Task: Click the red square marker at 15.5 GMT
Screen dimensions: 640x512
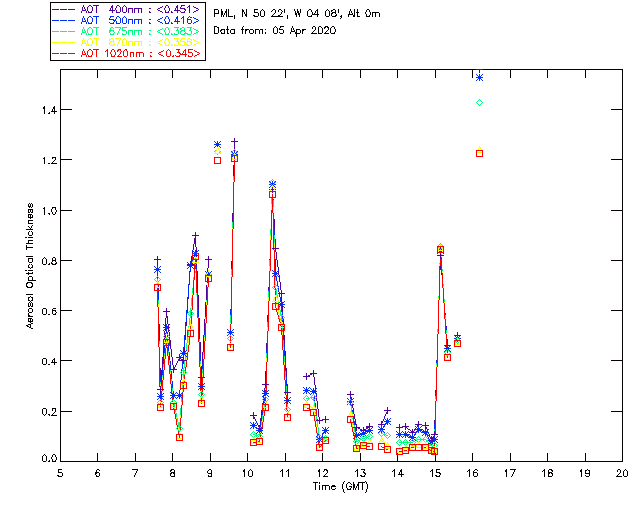Action: coord(457,343)
